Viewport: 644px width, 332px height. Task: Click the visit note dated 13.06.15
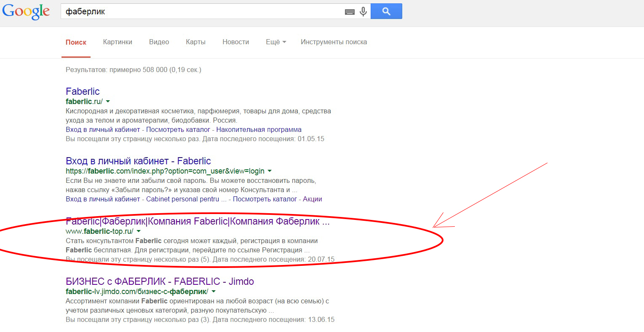click(x=200, y=320)
